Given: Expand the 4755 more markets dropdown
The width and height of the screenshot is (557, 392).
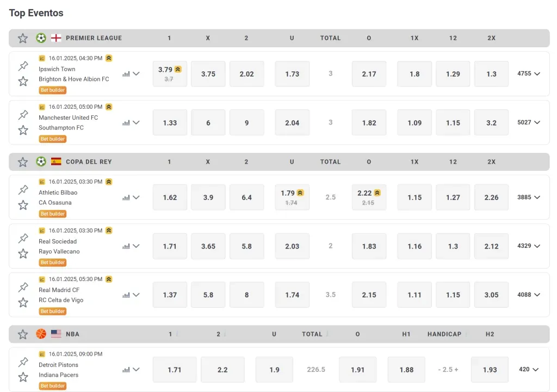Looking at the screenshot, I should 529,74.
